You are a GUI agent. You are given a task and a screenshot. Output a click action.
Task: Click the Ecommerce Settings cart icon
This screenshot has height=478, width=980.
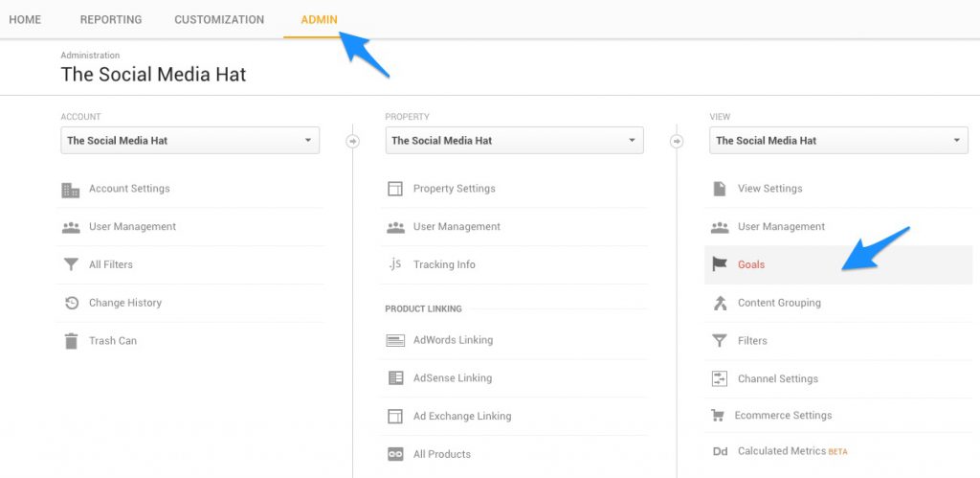pos(718,416)
